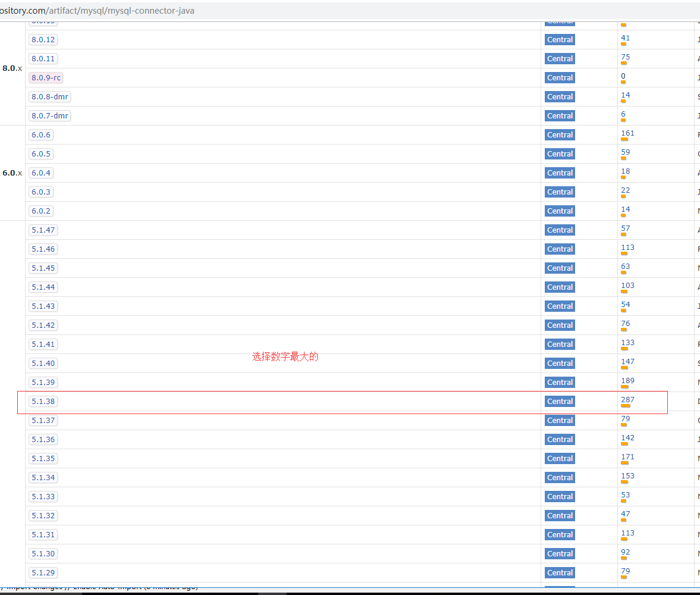This screenshot has width=700, height=595.
Task: Open version 5.1.29 link
Action: (43, 573)
